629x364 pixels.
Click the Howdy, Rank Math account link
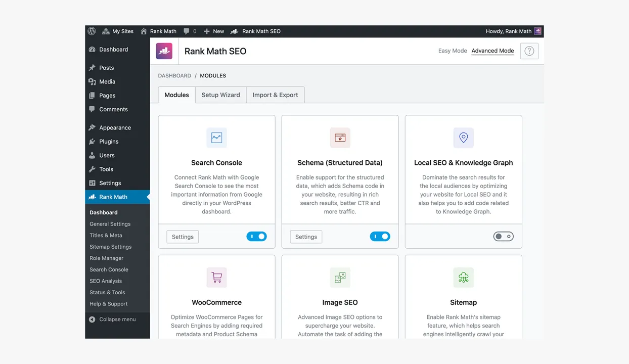pos(509,31)
